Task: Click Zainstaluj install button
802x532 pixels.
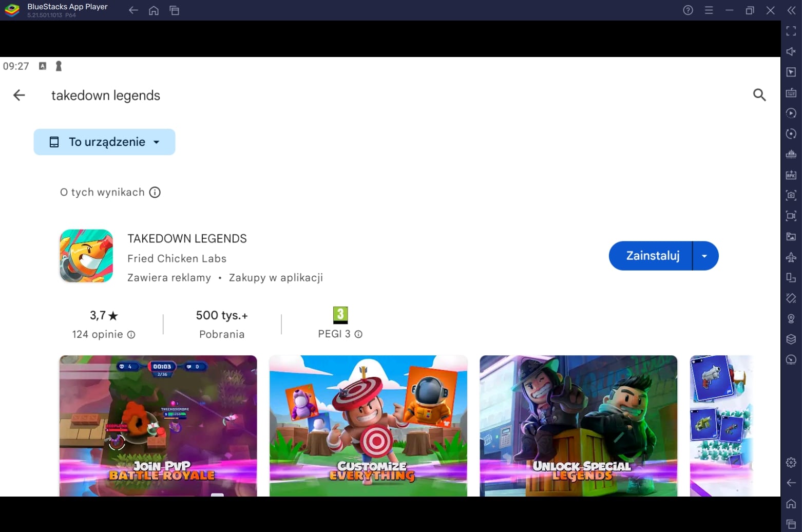Action: pos(651,256)
